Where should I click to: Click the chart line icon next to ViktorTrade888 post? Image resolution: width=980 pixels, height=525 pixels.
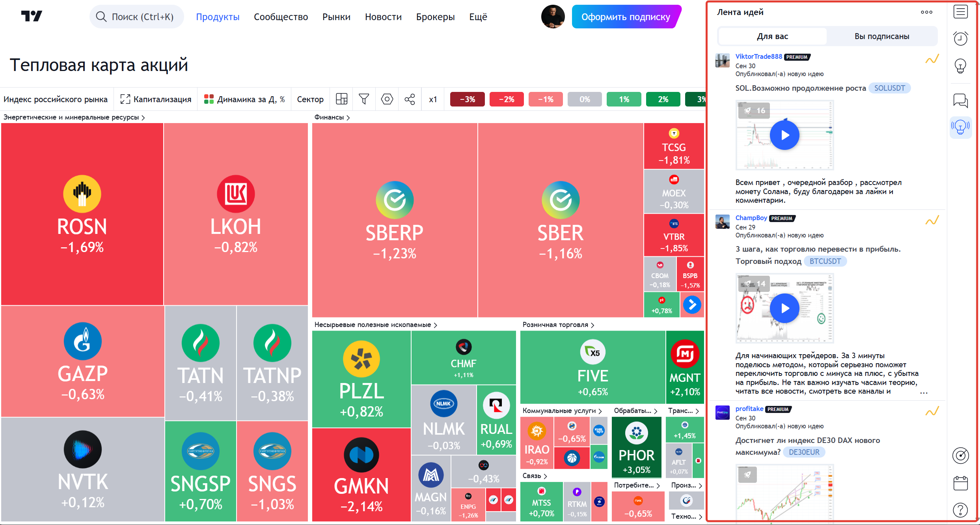(932, 59)
